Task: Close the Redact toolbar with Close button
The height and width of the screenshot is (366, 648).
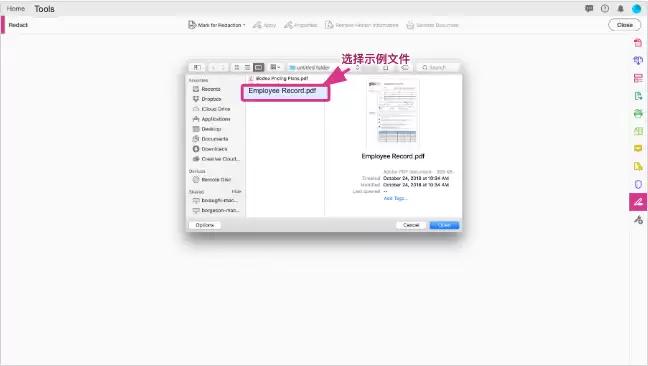Action: (x=624, y=25)
